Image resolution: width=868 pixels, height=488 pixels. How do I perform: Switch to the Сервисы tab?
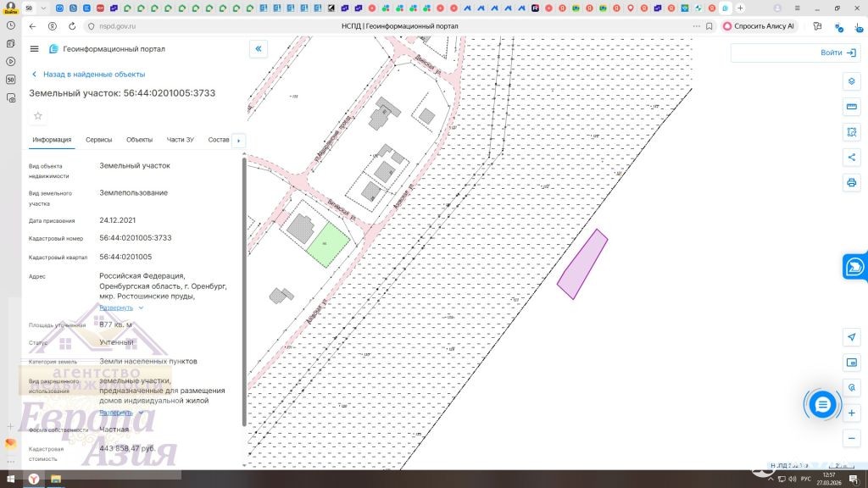click(98, 140)
